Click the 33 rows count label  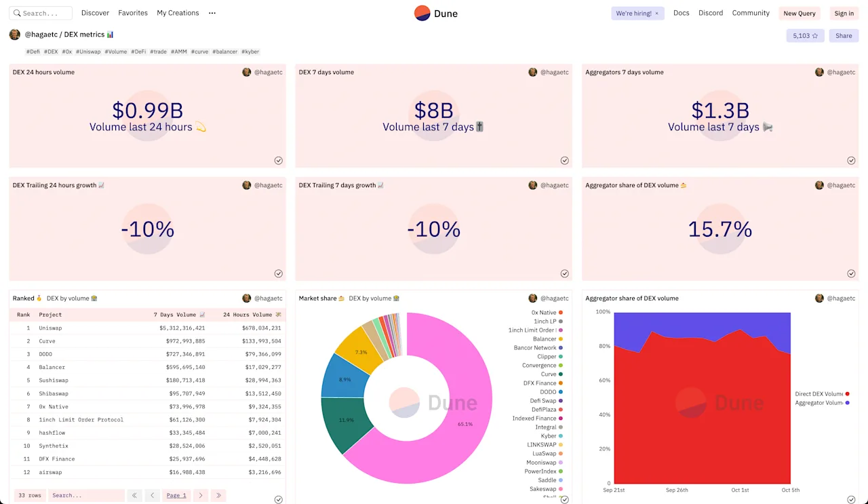[30, 496]
